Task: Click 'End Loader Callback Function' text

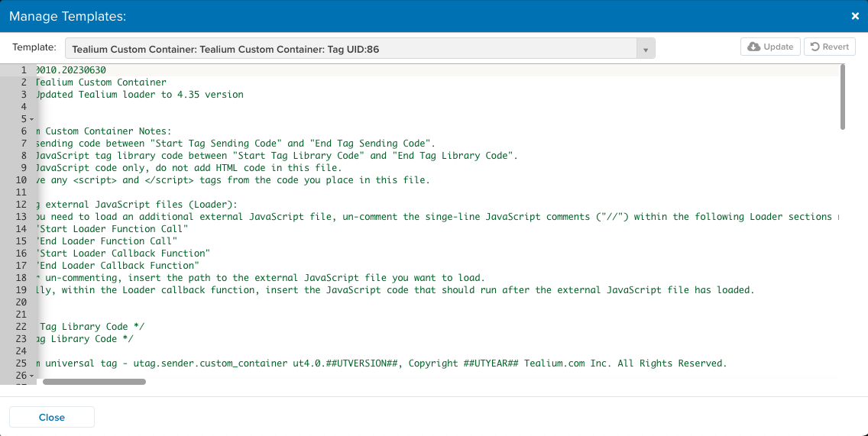Action: tap(118, 266)
